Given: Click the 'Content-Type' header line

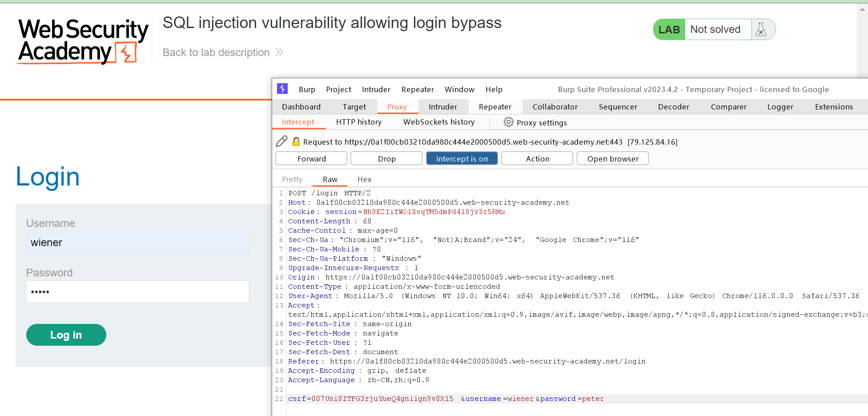Looking at the screenshot, I should pyautogui.click(x=394, y=287).
